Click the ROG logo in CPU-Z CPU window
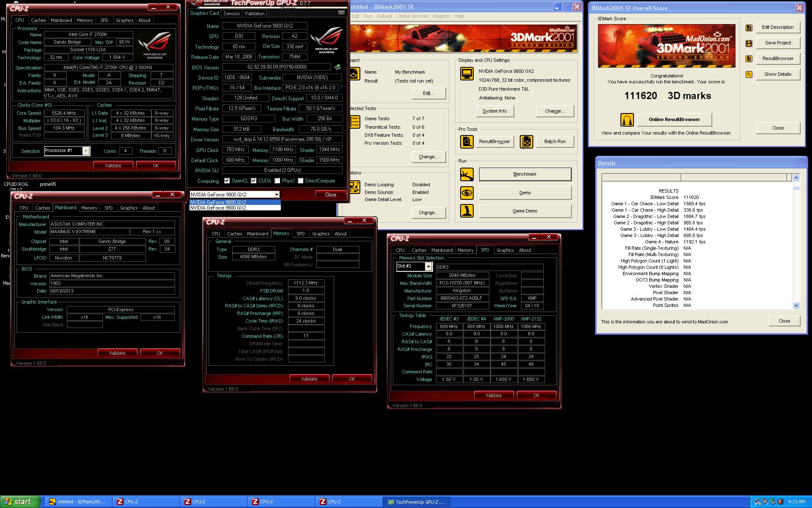 point(155,45)
